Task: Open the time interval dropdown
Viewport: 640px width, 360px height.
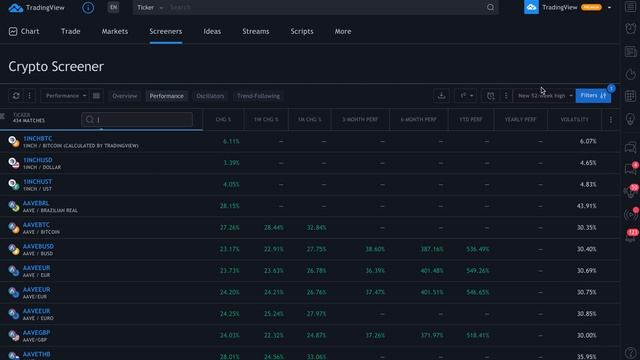Action: 465,96
